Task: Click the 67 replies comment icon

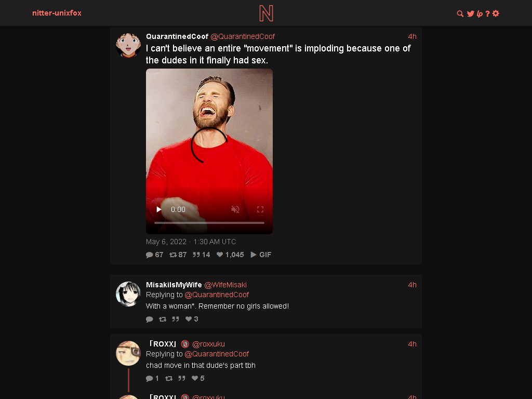Action: point(149,255)
